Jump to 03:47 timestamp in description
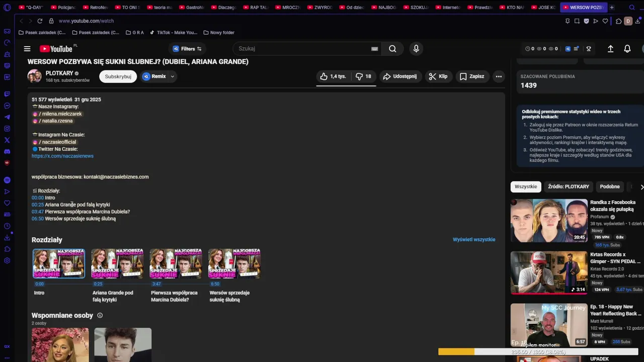 click(38, 212)
